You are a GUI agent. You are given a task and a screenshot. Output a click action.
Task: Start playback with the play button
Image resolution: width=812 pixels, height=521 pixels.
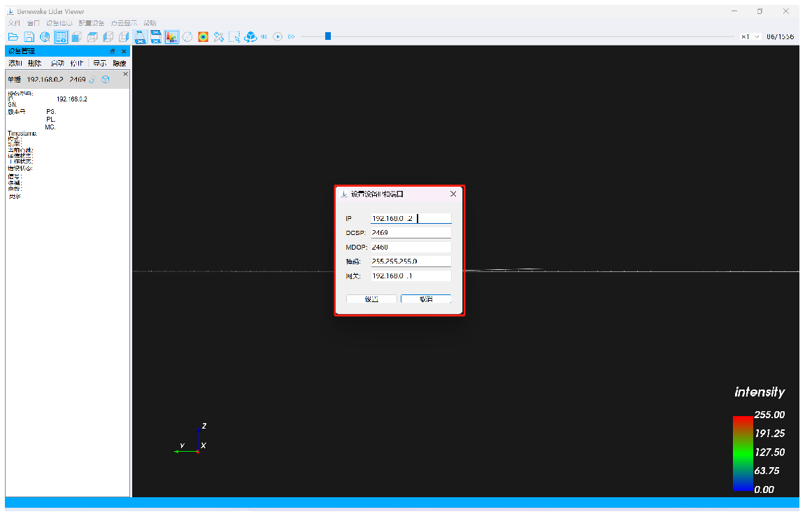pos(278,37)
